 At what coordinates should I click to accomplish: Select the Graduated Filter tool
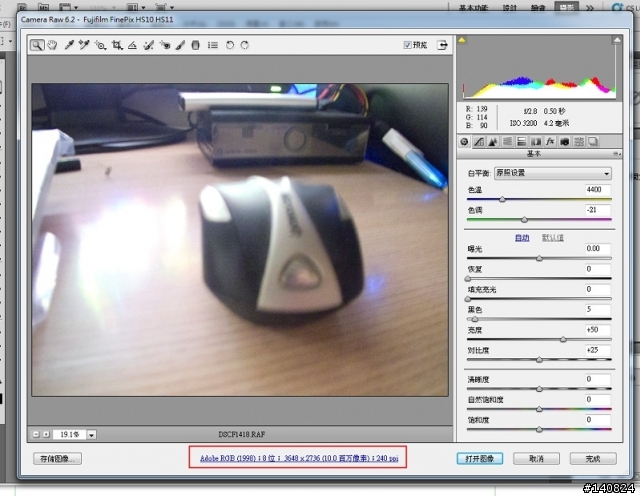click(x=196, y=45)
